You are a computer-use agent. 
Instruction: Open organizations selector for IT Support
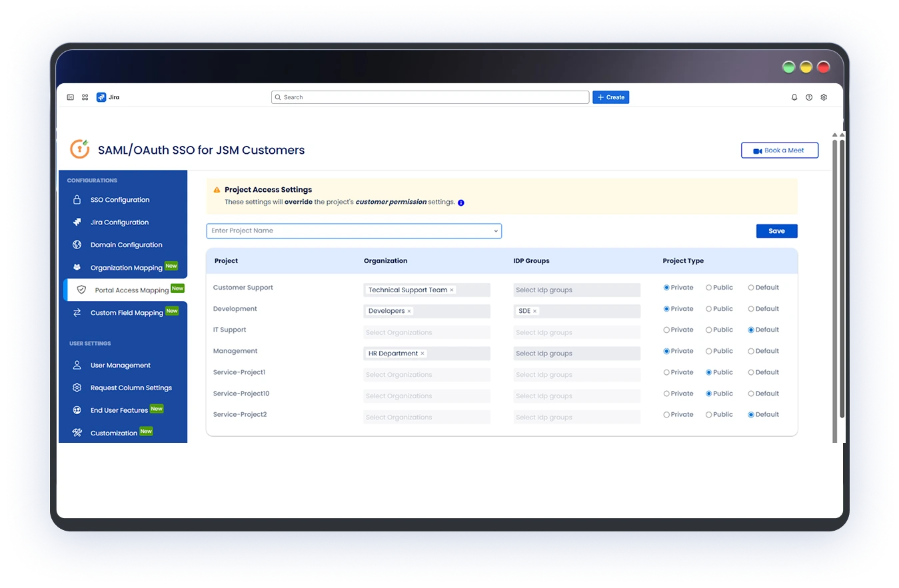tap(427, 332)
